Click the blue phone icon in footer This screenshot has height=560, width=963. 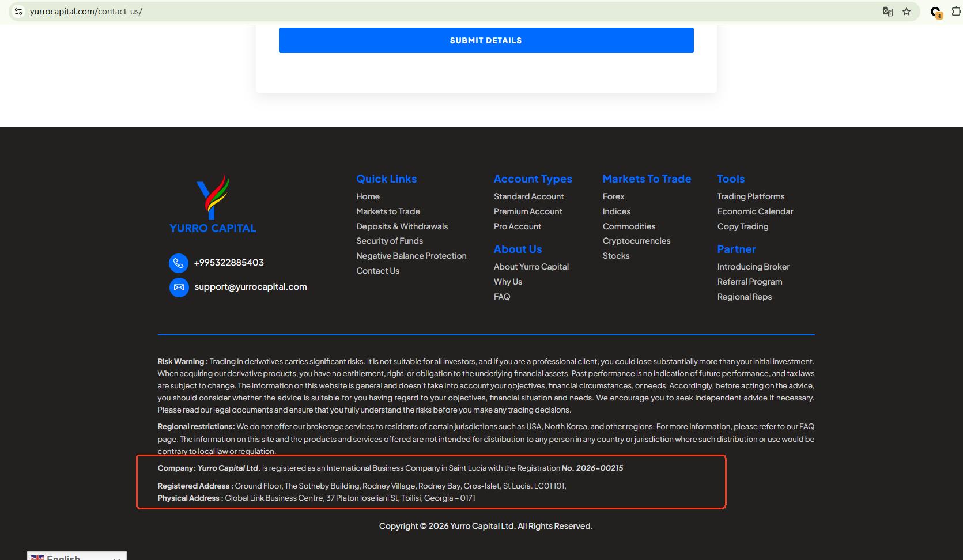coord(179,263)
